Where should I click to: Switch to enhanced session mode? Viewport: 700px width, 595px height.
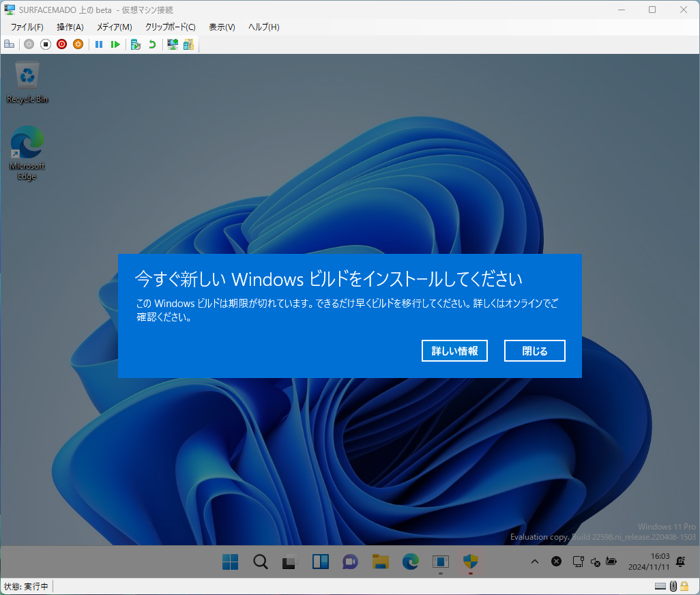172,44
